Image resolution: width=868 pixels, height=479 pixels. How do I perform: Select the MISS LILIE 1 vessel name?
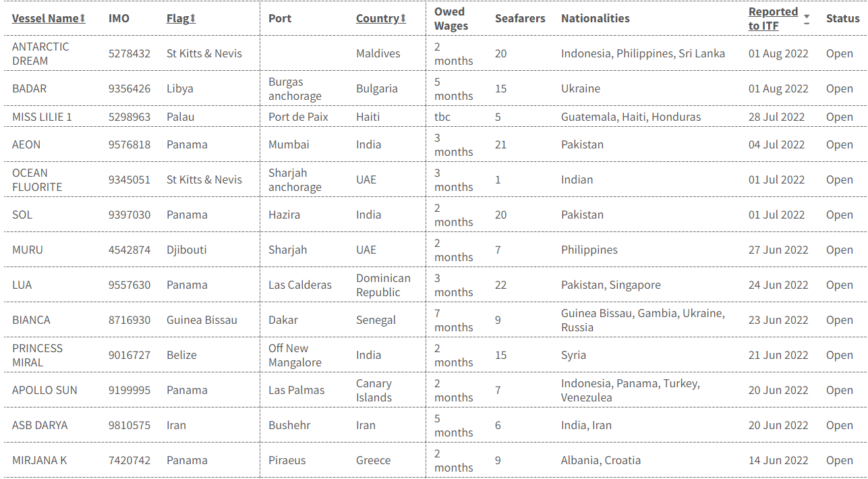pyautogui.click(x=42, y=117)
